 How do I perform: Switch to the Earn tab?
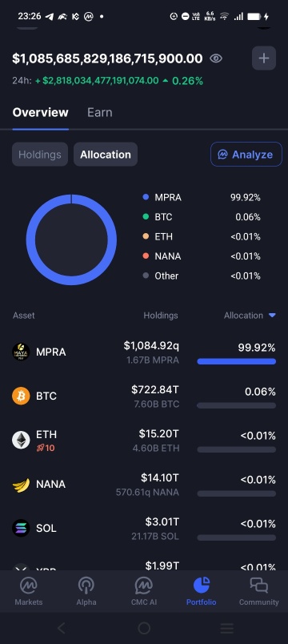100,112
